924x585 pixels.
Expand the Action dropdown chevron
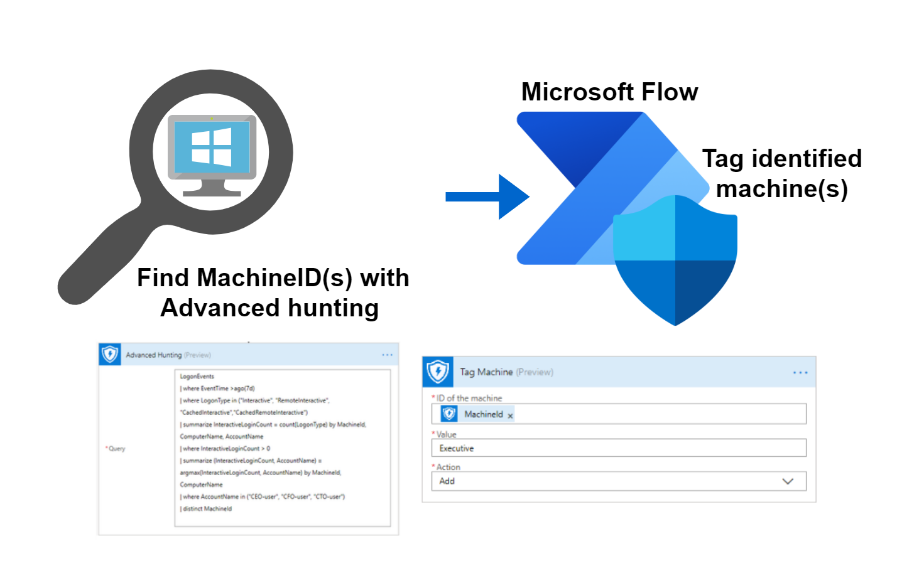pyautogui.click(x=788, y=481)
